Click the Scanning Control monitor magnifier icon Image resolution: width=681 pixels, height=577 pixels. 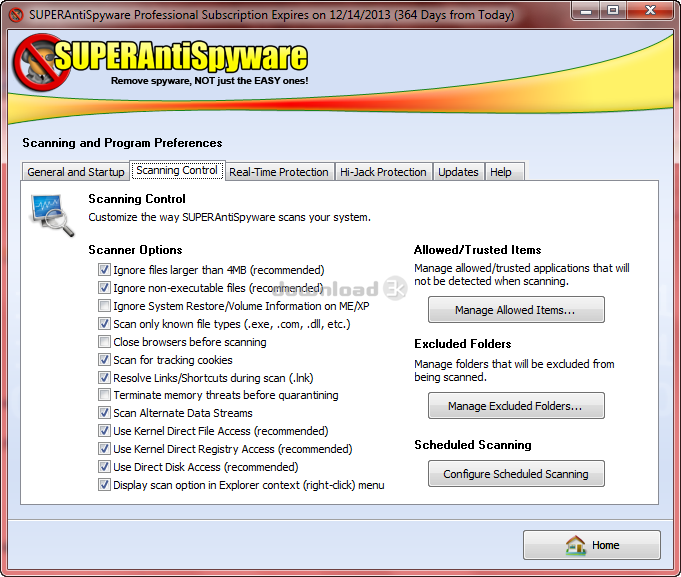click(x=52, y=215)
